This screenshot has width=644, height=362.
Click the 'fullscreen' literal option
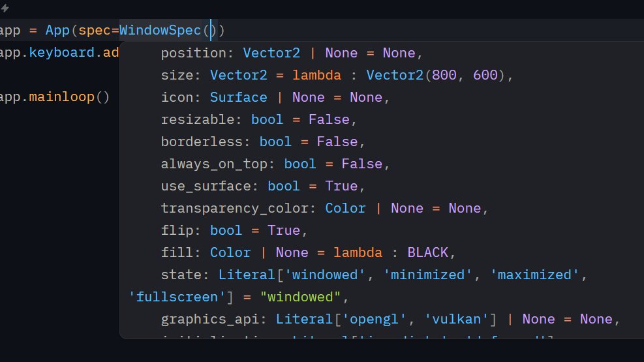point(177,297)
